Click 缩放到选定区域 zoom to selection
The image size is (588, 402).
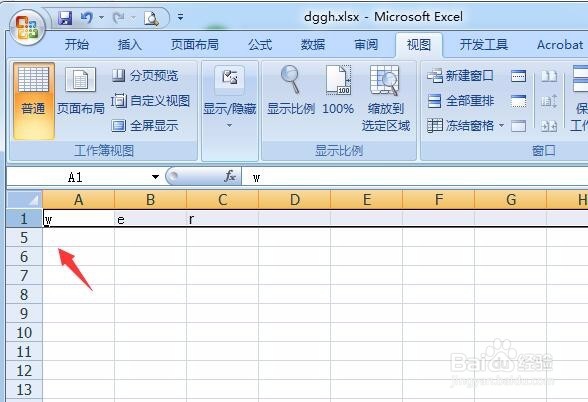click(386, 98)
